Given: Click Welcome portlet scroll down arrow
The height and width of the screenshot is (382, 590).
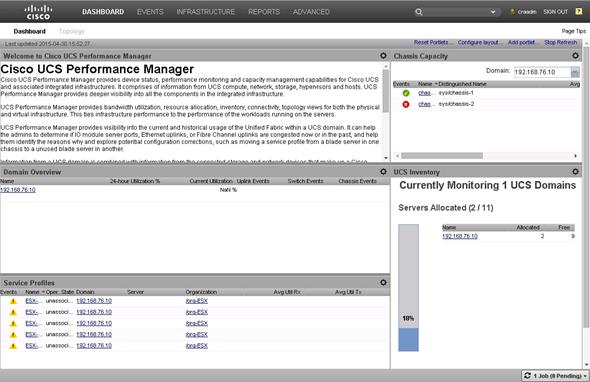Looking at the screenshot, I should pos(386,158).
